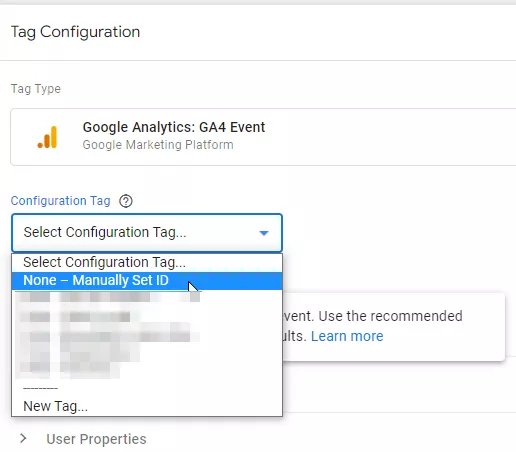Choose "New Tag..." at the list bottom
The width and height of the screenshot is (516, 452).
pyautogui.click(x=147, y=406)
